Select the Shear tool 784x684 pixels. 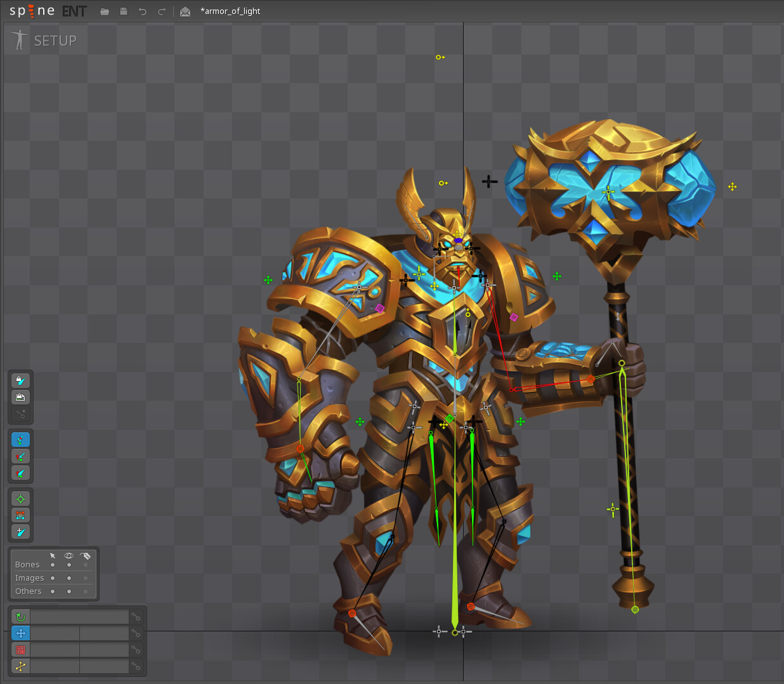pos(20,666)
